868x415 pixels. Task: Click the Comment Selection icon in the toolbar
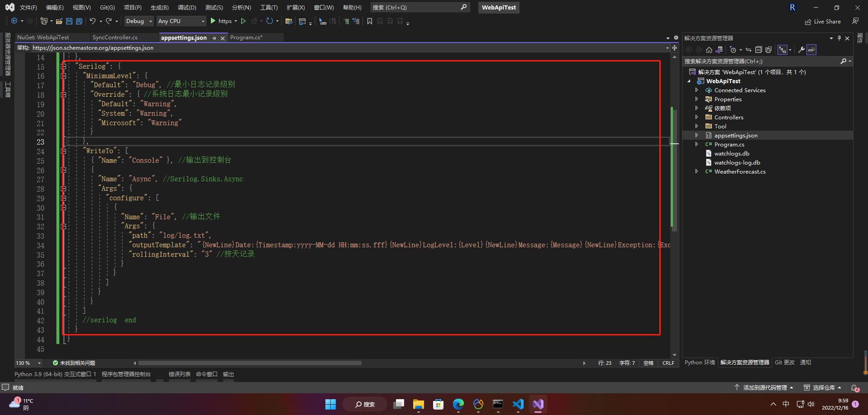coord(346,21)
